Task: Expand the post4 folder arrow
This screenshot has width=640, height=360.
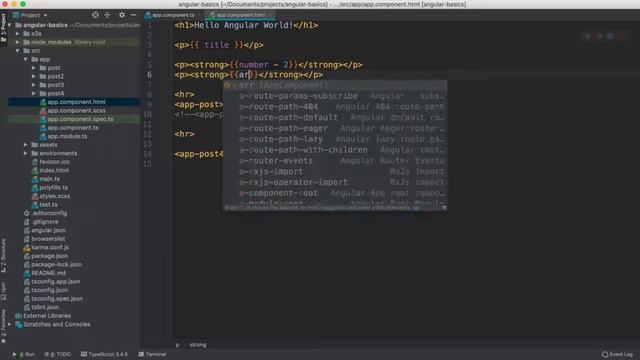Action: coord(34,94)
